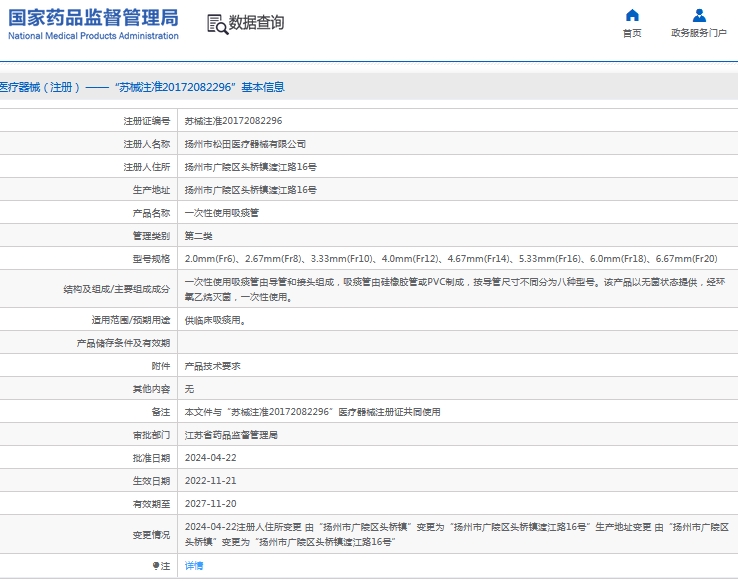Select registrant name 扬州市松田医疗器械有限公司
The height and width of the screenshot is (584, 738).
(x=245, y=144)
